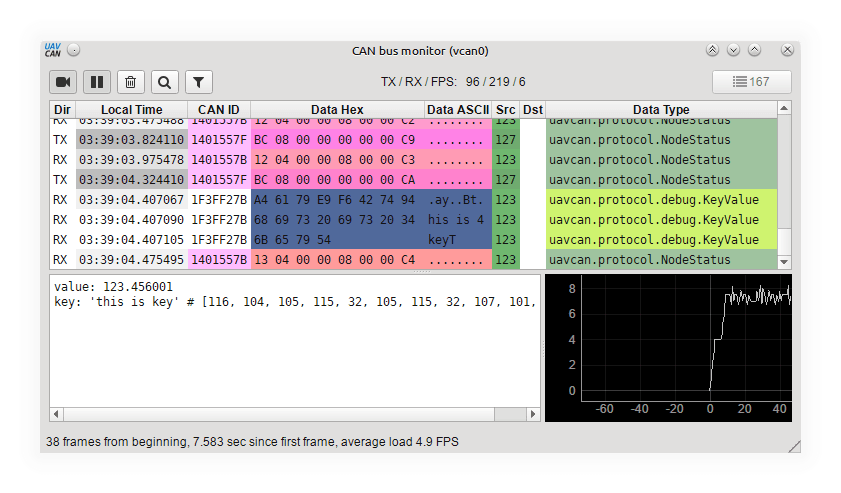
Task: Select the row with time 03:39:04.407090
Action: click(x=414, y=220)
